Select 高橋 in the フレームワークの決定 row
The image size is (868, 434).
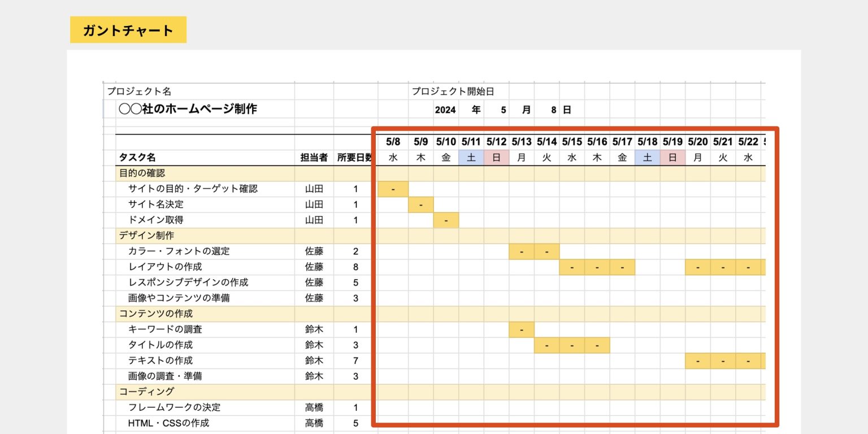click(x=314, y=407)
